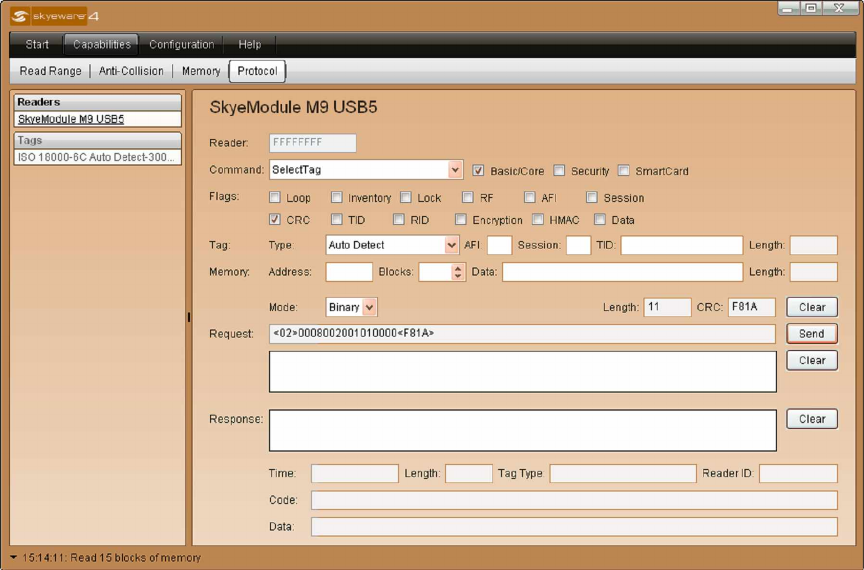The image size is (864, 570).
Task: Switch to the Read Range tab
Action: point(54,71)
